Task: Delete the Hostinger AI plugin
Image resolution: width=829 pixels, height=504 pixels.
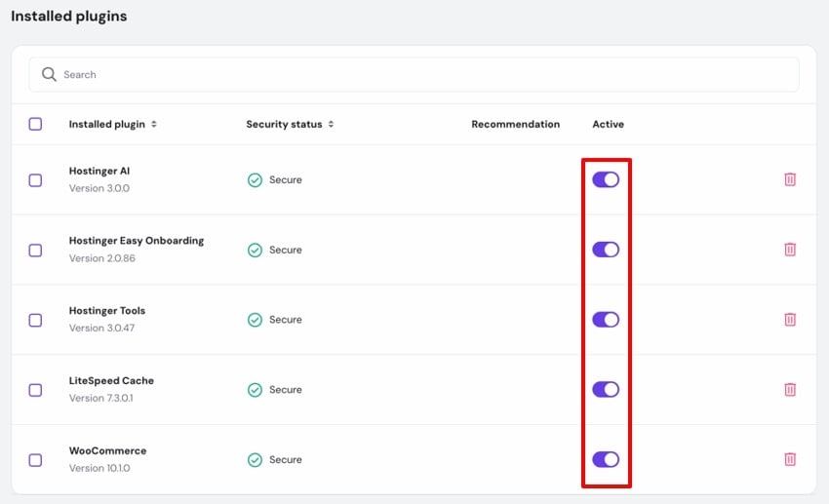Action: coord(790,179)
